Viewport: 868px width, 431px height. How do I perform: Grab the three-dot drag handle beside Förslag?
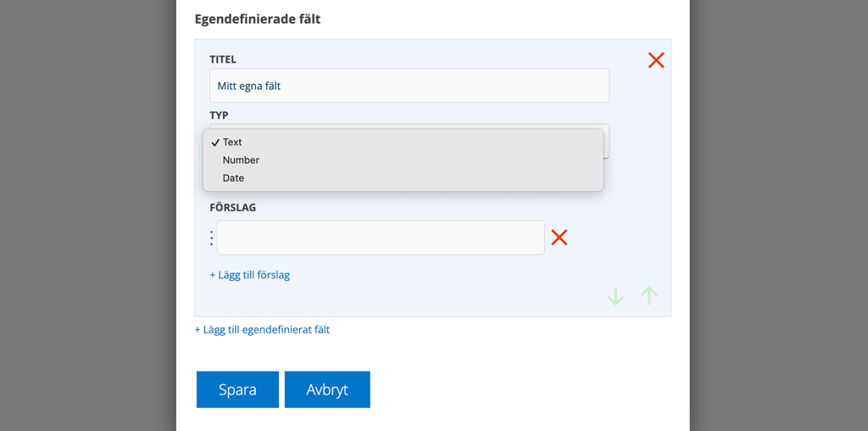point(211,238)
